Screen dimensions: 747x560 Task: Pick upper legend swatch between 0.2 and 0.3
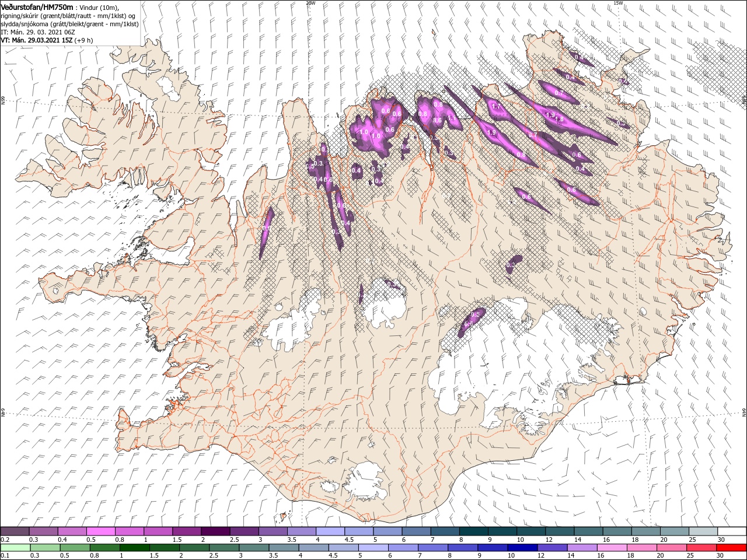(x=15, y=531)
